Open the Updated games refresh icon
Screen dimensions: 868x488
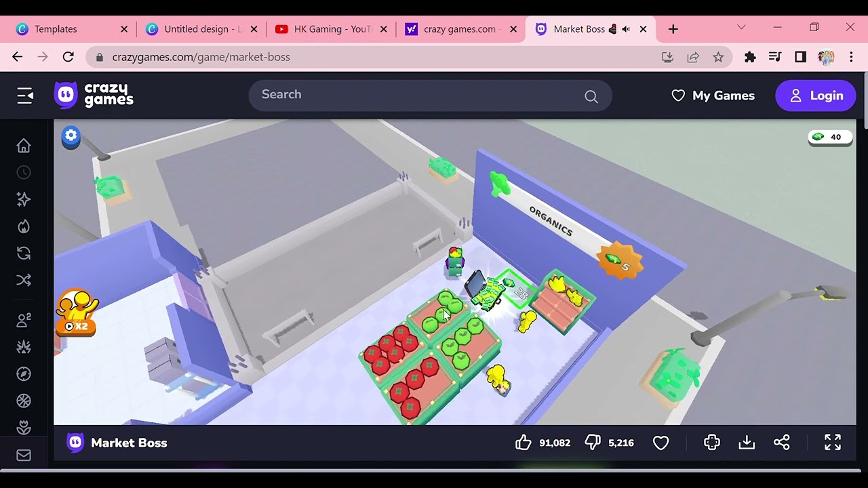[24, 253]
